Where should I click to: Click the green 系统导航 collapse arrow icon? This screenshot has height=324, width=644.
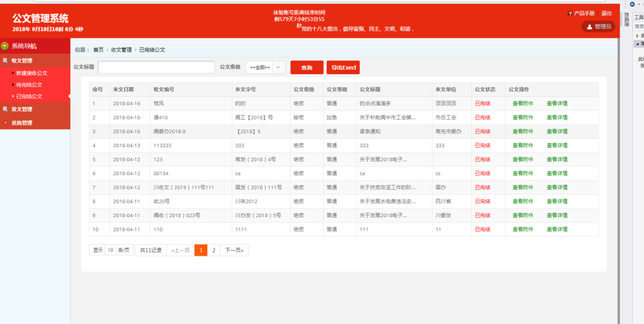click(x=5, y=46)
